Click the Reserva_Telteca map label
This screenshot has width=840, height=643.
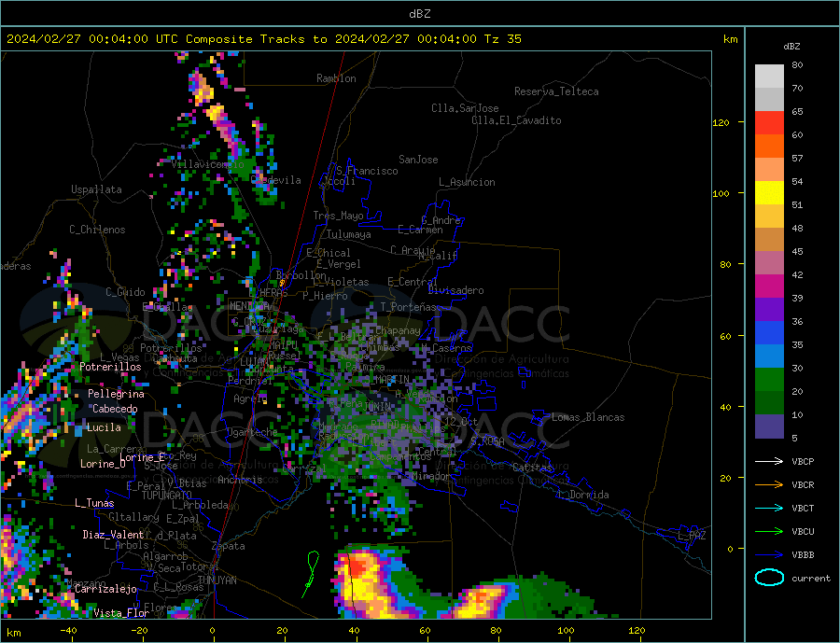pyautogui.click(x=556, y=91)
